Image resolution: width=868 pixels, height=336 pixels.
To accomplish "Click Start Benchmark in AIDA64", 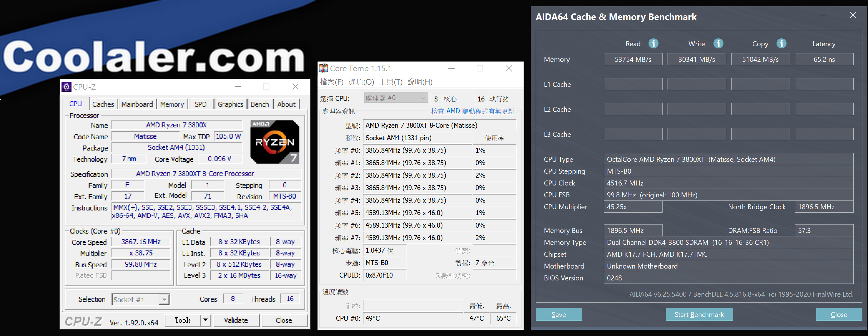I will point(699,314).
